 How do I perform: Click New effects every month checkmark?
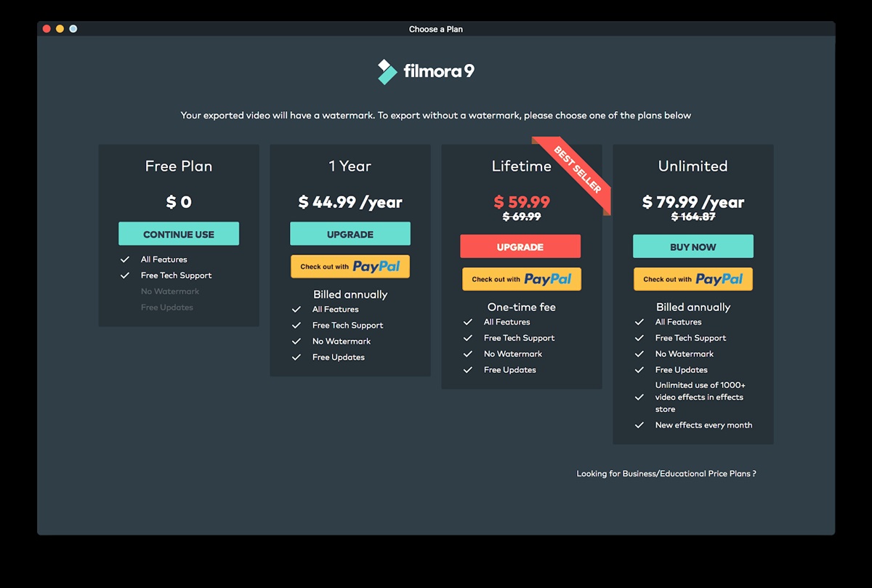click(x=639, y=425)
